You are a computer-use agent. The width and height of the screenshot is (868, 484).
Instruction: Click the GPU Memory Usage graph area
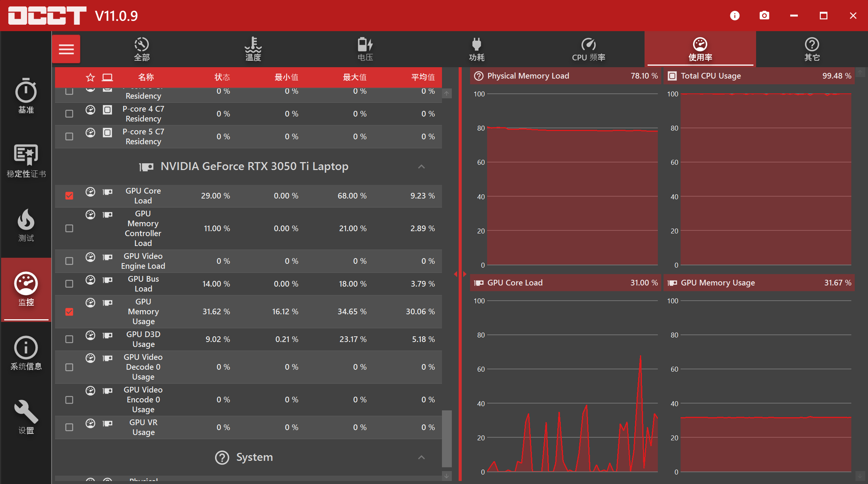point(766,386)
